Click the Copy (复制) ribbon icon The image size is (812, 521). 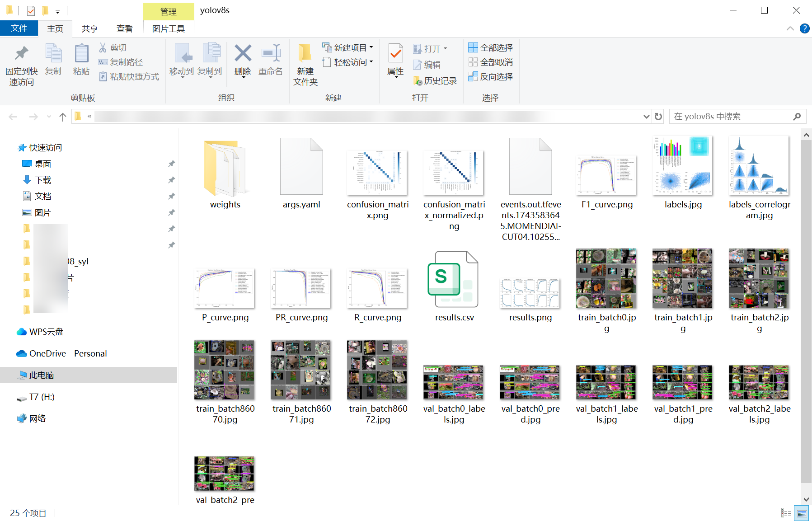click(53, 60)
